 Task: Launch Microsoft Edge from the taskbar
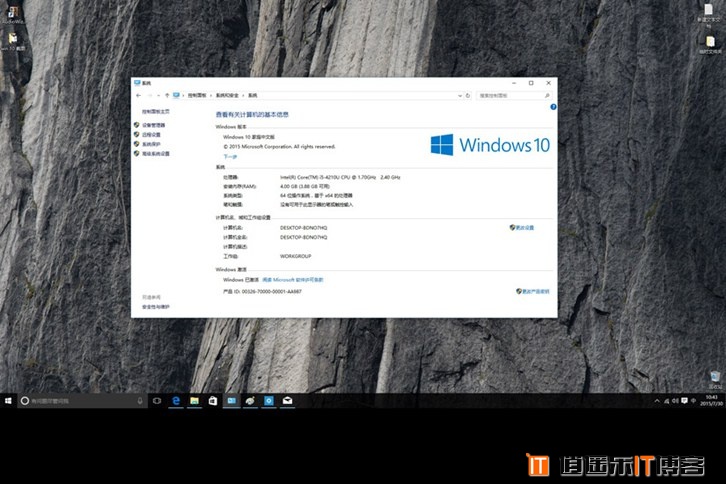[x=176, y=401]
